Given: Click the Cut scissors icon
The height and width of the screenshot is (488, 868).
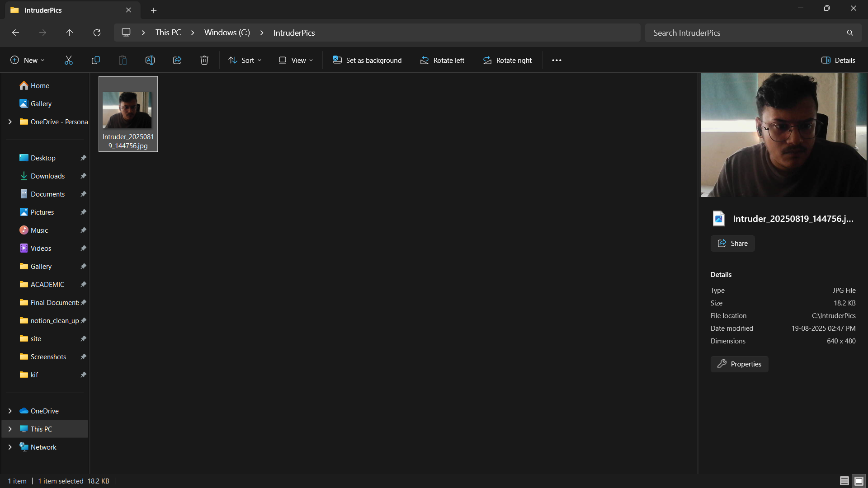Looking at the screenshot, I should pos(69,60).
